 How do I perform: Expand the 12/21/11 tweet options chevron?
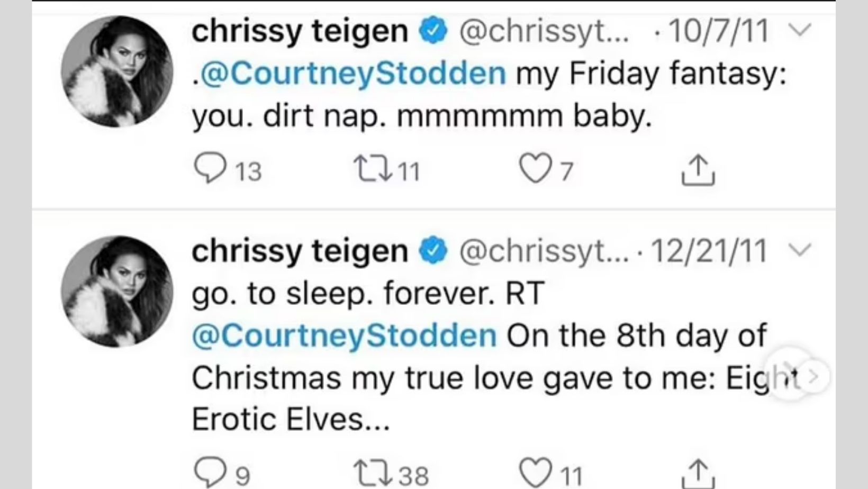pyautogui.click(x=801, y=249)
